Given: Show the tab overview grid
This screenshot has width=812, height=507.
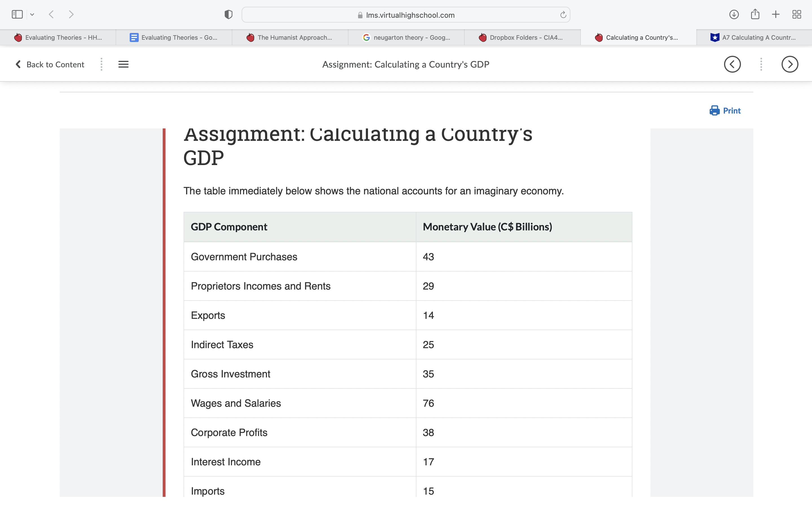Looking at the screenshot, I should (797, 14).
